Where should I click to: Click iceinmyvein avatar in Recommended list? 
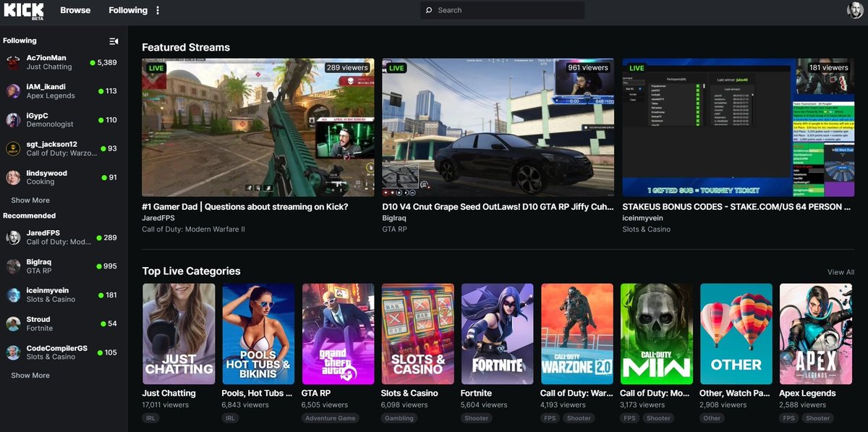(13, 295)
